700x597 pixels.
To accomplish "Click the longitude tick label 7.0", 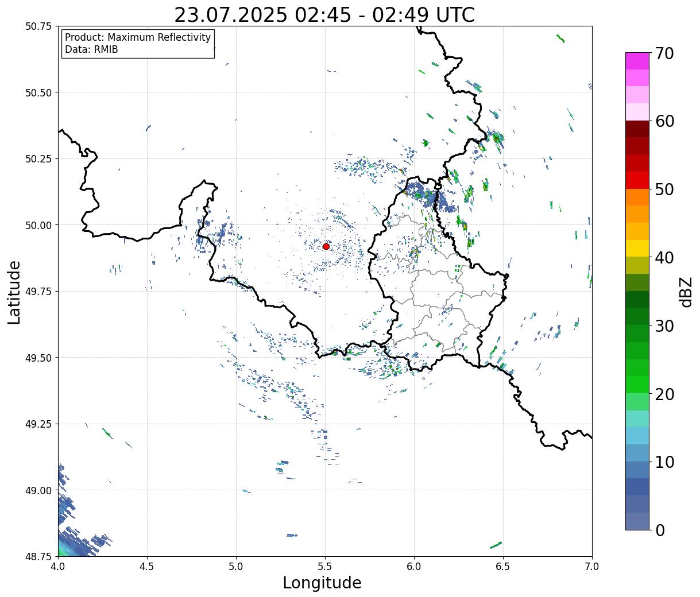I will coord(592,567).
